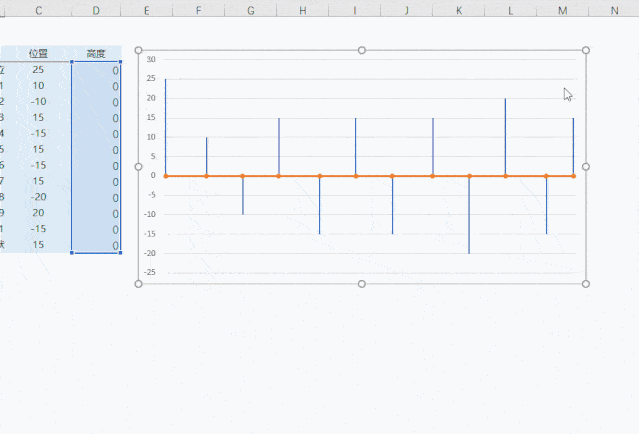Image resolution: width=639 pixels, height=434 pixels.
Task: Click chart bottom-left resize handle
Action: pyautogui.click(x=139, y=284)
